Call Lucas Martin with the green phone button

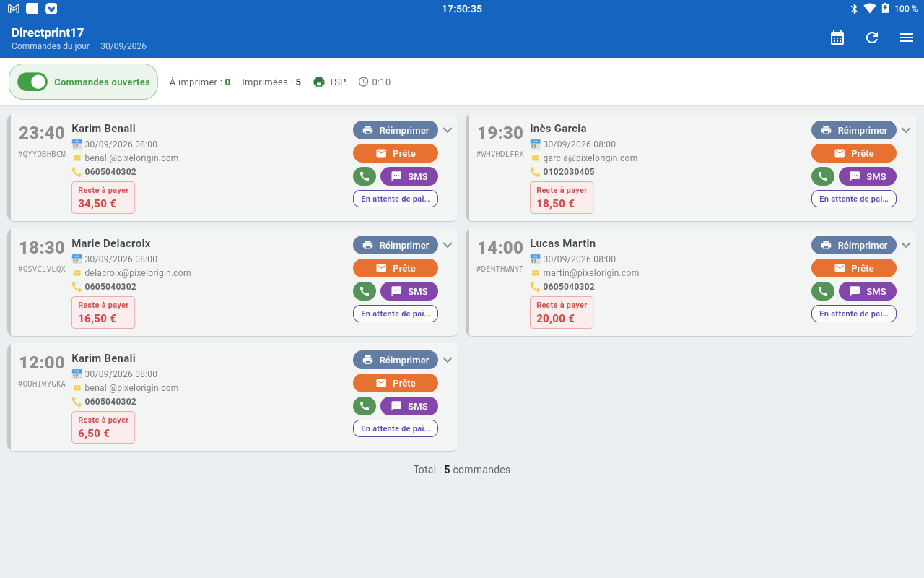(x=823, y=291)
